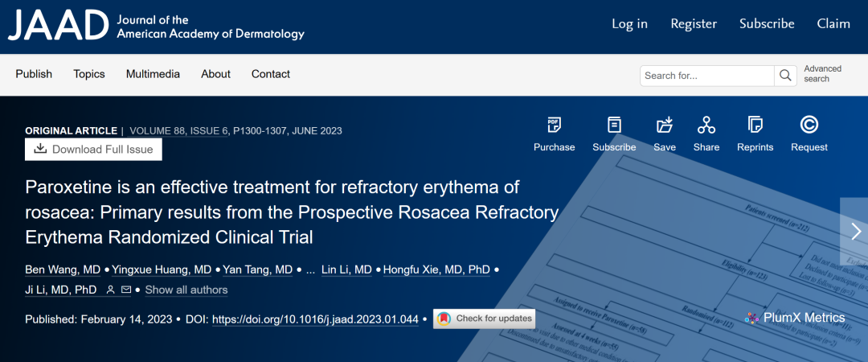Open the About menu
868x362 pixels.
click(216, 74)
